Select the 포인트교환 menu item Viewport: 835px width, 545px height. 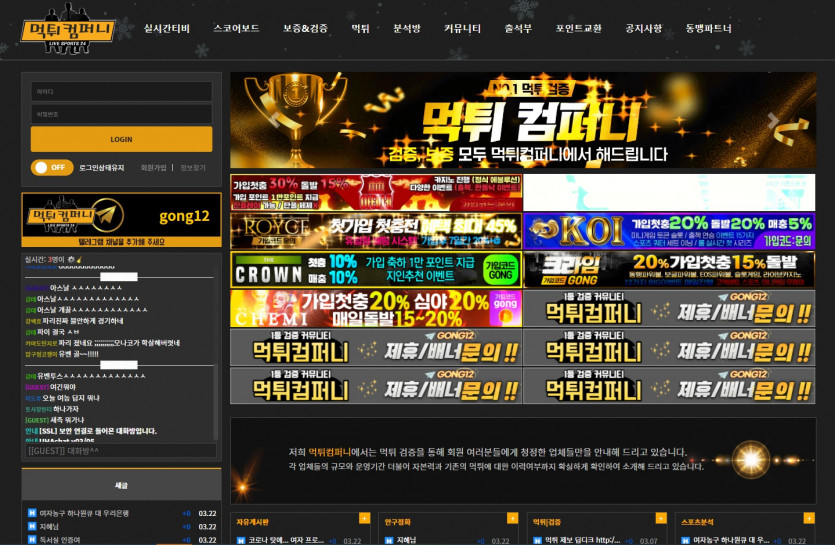(x=578, y=29)
